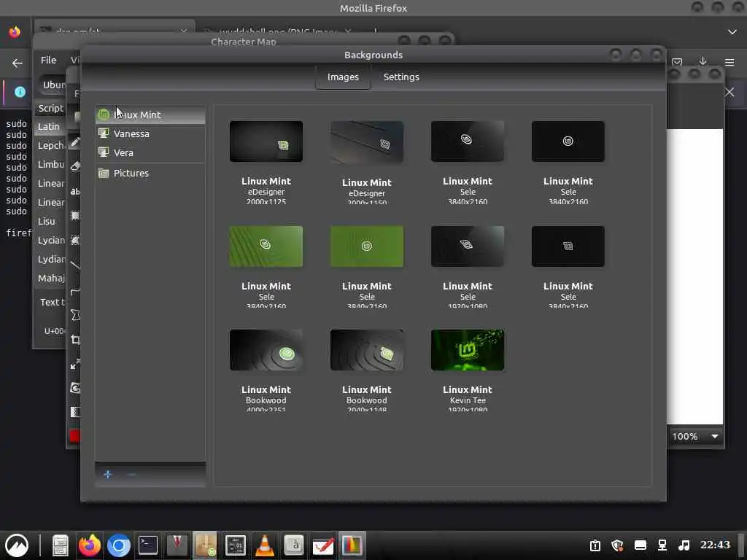
Task: Click the green Linux Mint logo icon in sidebar
Action: [104, 114]
